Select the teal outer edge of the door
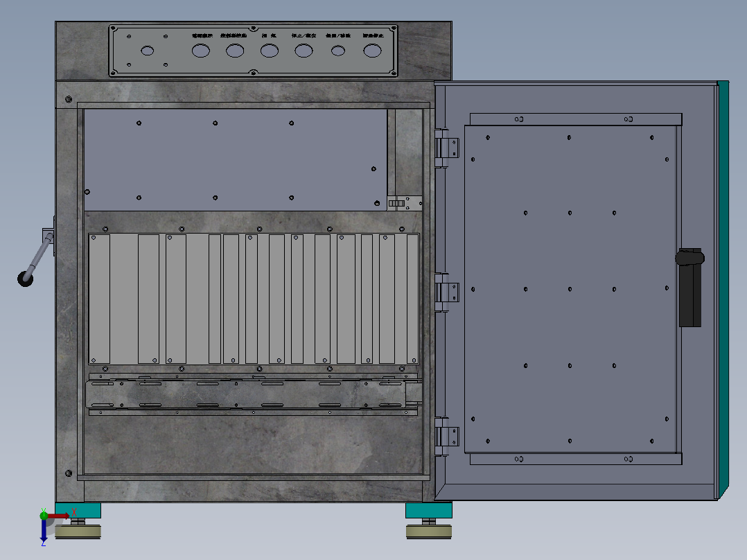747x560 pixels. 723,290
